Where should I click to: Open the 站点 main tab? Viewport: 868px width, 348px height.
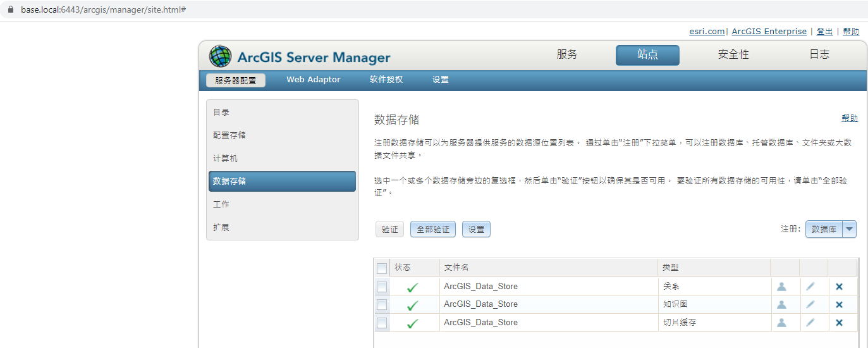click(x=647, y=55)
